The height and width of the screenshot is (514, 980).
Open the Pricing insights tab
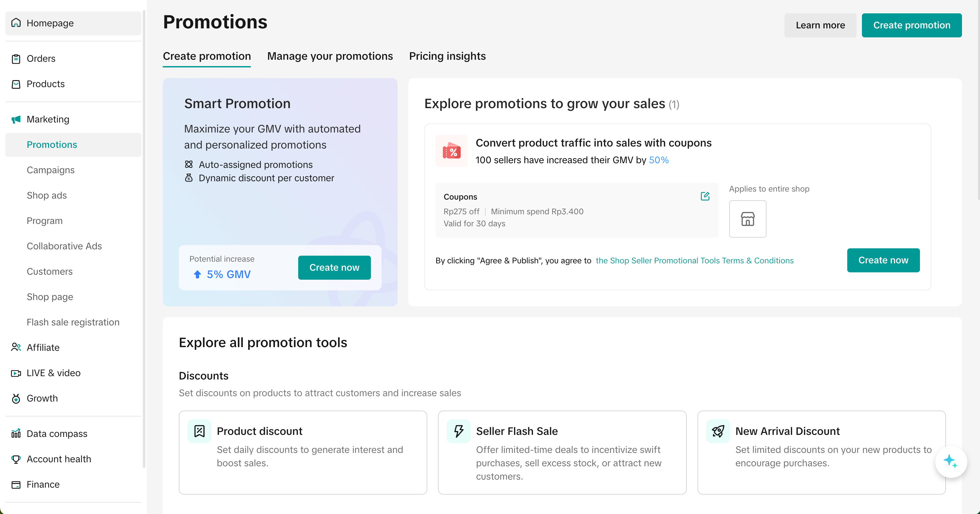click(447, 56)
